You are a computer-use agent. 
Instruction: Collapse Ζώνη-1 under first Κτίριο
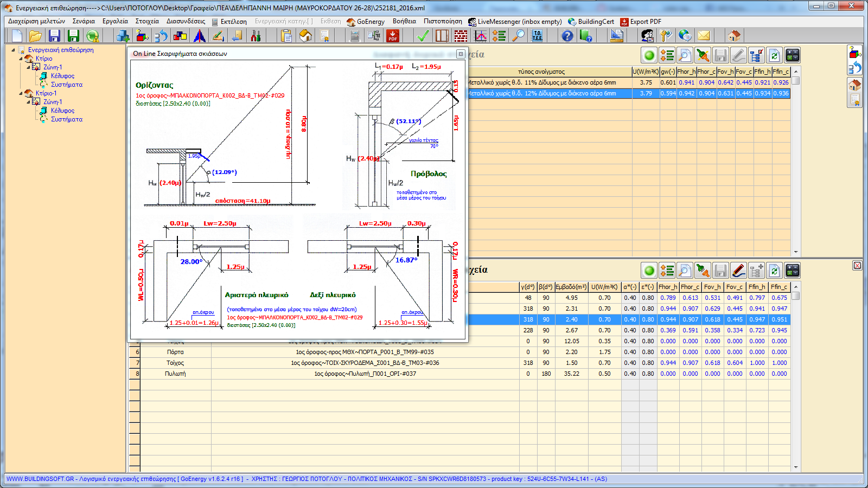tap(29, 67)
